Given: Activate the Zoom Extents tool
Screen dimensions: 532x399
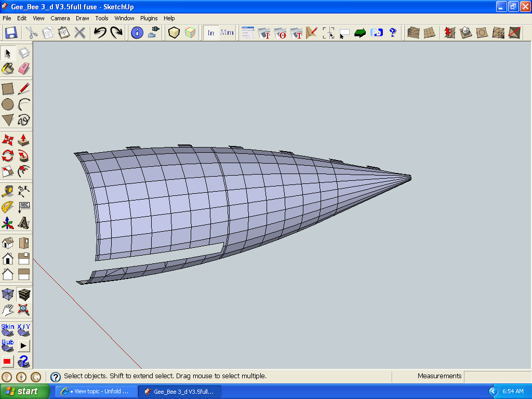Looking at the screenshot, I should pyautogui.click(x=24, y=310).
